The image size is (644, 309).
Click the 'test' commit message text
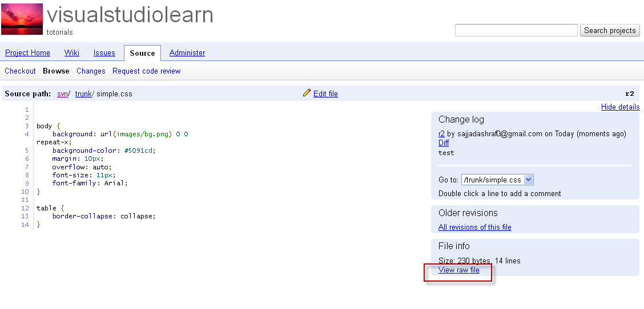point(446,153)
